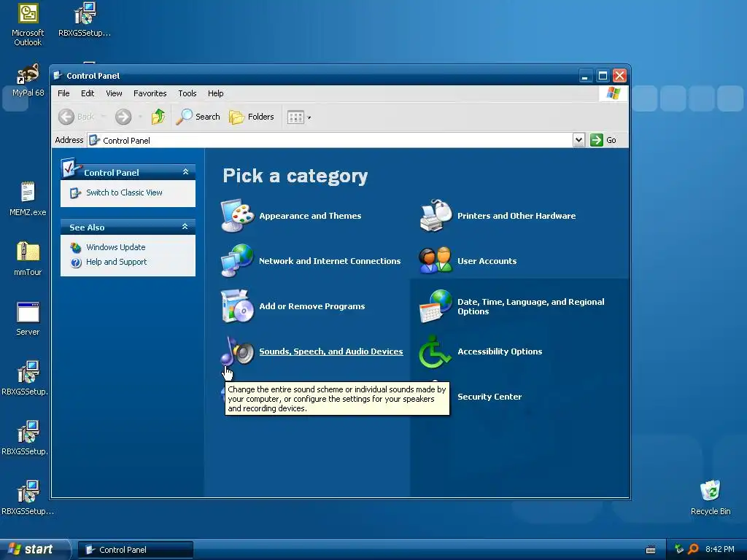
Task: Click the Microsoft Outlook desktop icon
Action: [x=28, y=26]
